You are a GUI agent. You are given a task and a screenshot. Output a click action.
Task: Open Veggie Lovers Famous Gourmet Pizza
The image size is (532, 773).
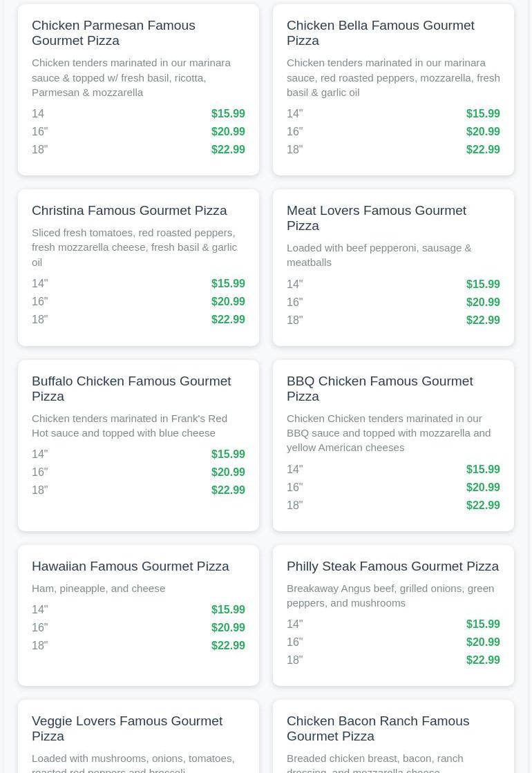point(127,728)
